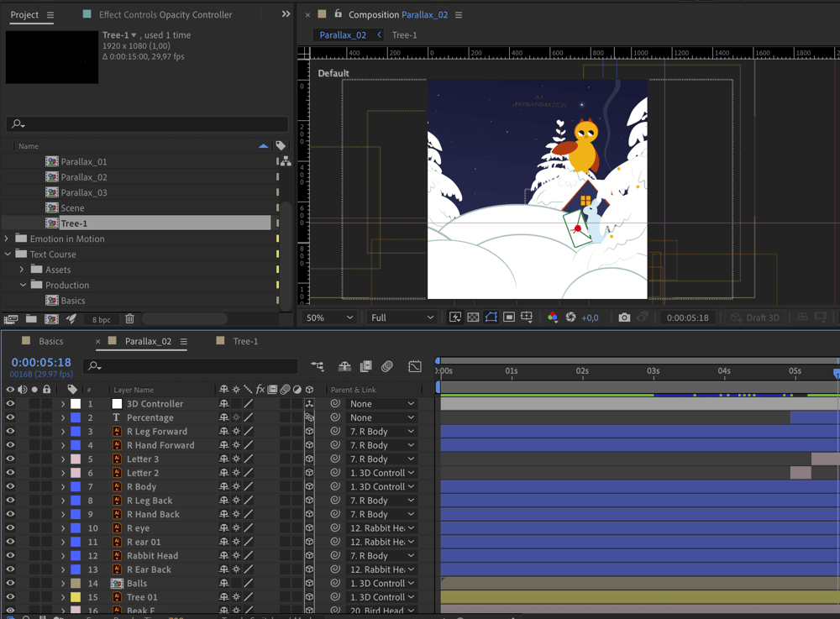Click the Interpret Footage icon in Project panel
The height and width of the screenshot is (619, 840).
point(11,319)
